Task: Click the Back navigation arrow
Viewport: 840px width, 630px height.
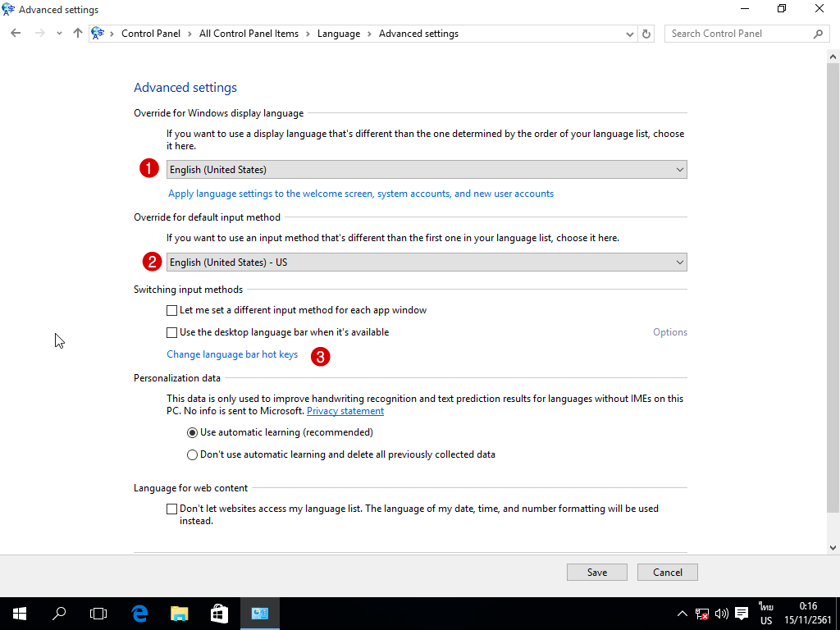Action: 16,34
